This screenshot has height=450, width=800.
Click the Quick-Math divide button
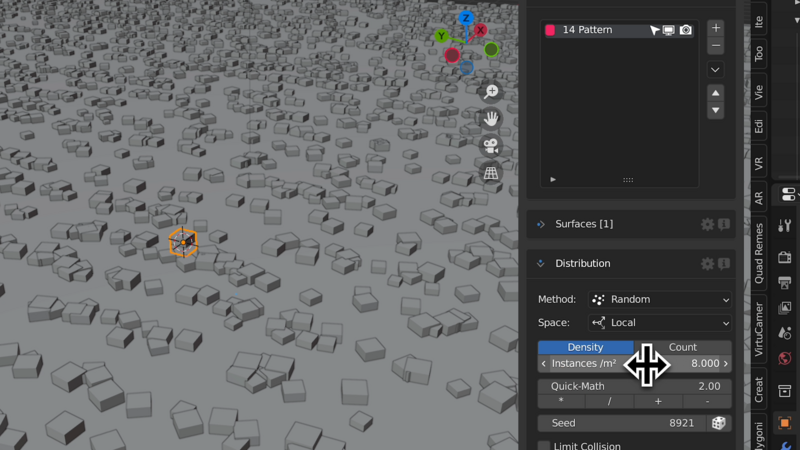[610, 402]
